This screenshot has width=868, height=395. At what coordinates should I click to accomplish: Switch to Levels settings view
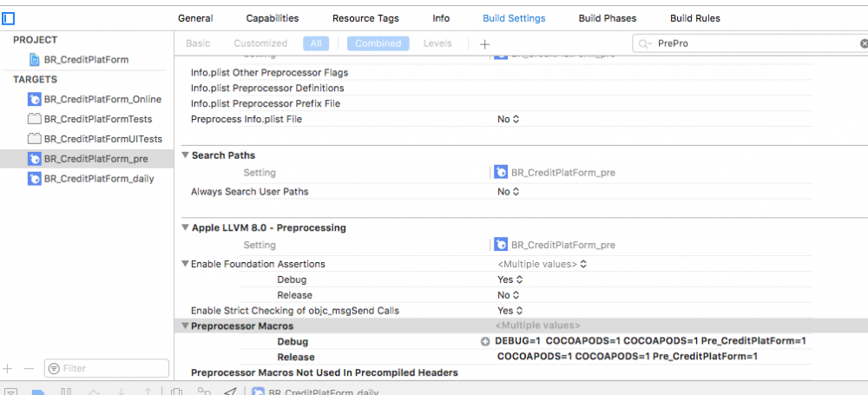click(437, 43)
